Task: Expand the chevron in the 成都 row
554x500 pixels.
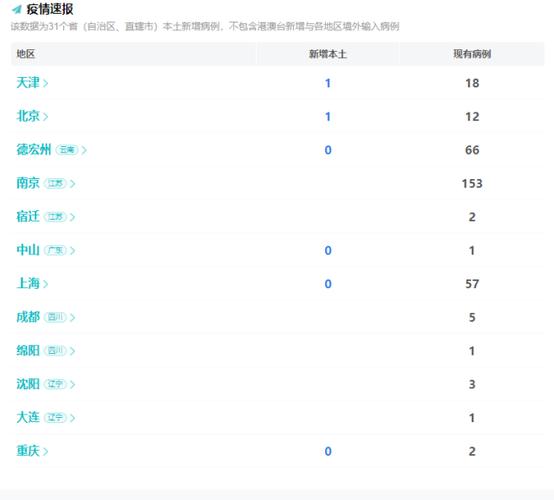Action: click(x=72, y=317)
